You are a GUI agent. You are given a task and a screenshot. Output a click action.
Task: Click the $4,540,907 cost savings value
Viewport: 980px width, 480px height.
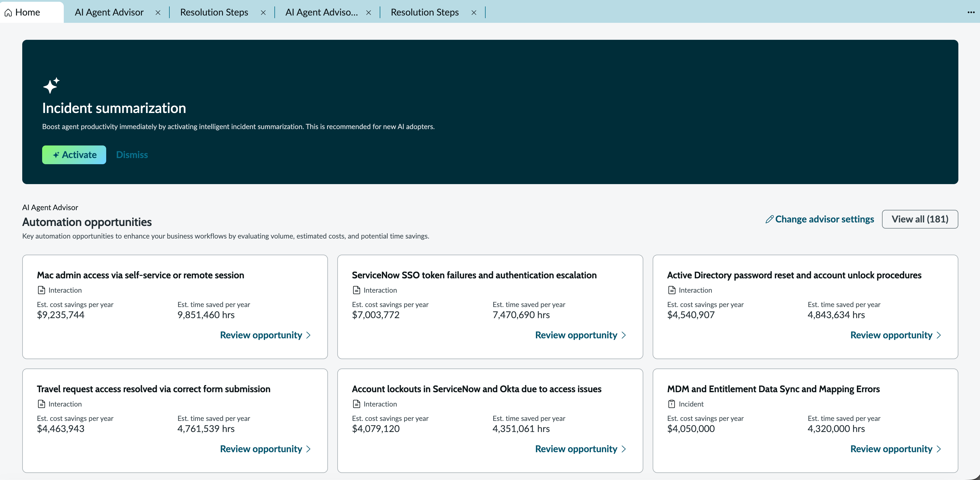[x=691, y=315]
